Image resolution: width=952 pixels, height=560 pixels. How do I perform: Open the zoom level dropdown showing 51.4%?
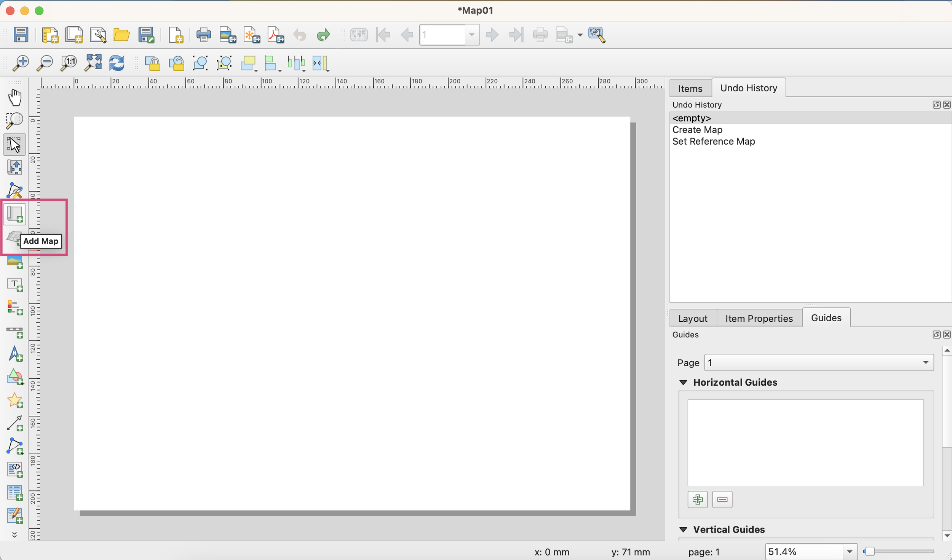click(850, 551)
